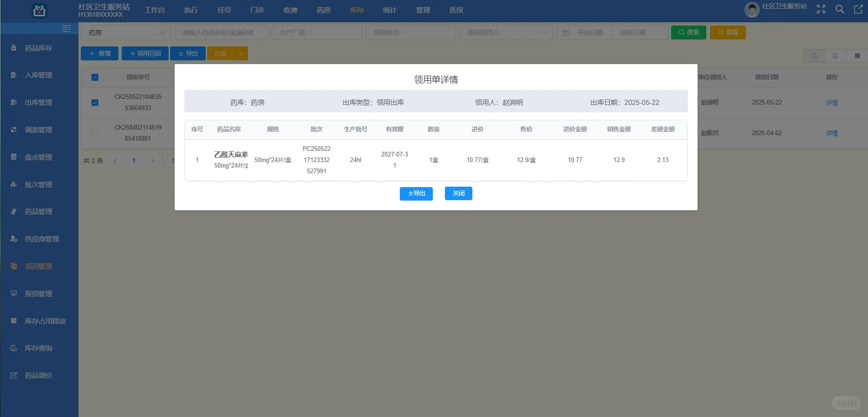
Task: Open 详情 link for 2025-05-22 row
Action: coord(832,103)
